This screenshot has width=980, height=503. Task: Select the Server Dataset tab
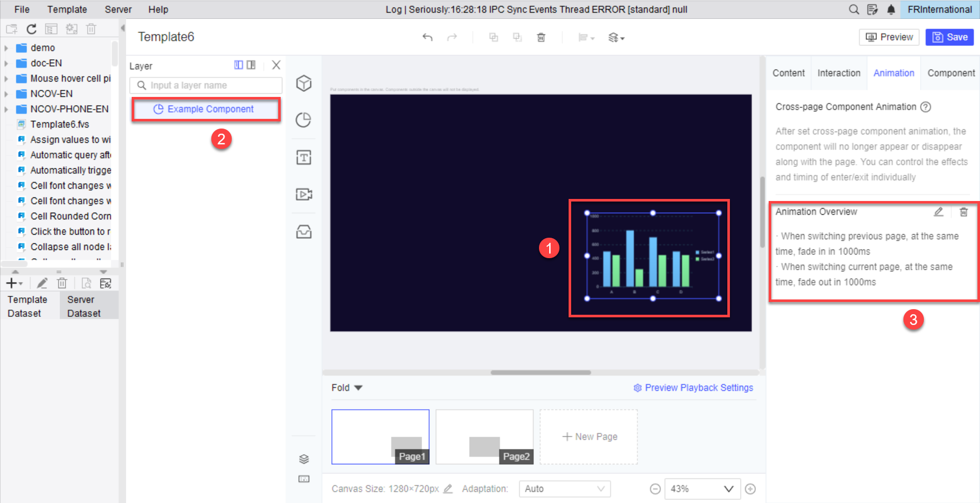(89, 306)
